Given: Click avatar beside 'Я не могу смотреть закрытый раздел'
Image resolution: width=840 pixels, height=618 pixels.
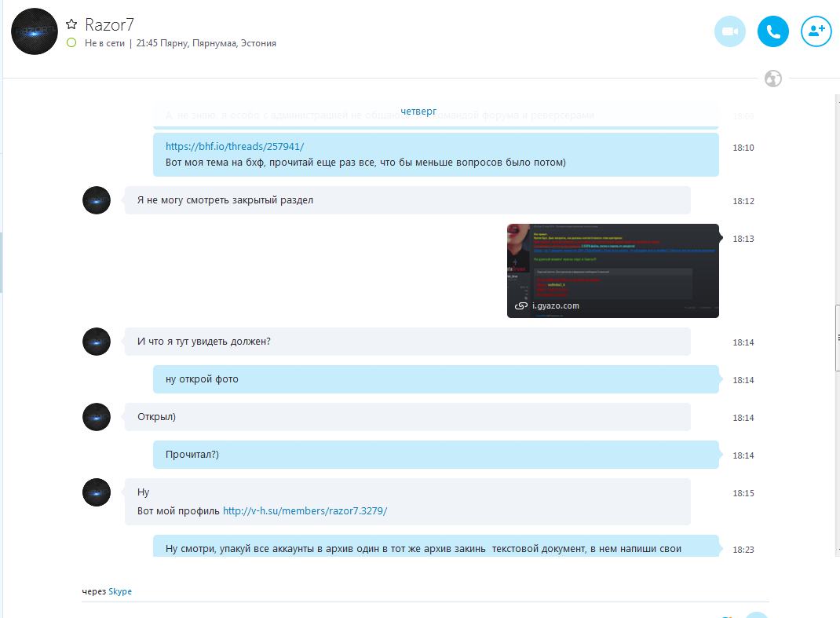Looking at the screenshot, I should click(x=97, y=200).
